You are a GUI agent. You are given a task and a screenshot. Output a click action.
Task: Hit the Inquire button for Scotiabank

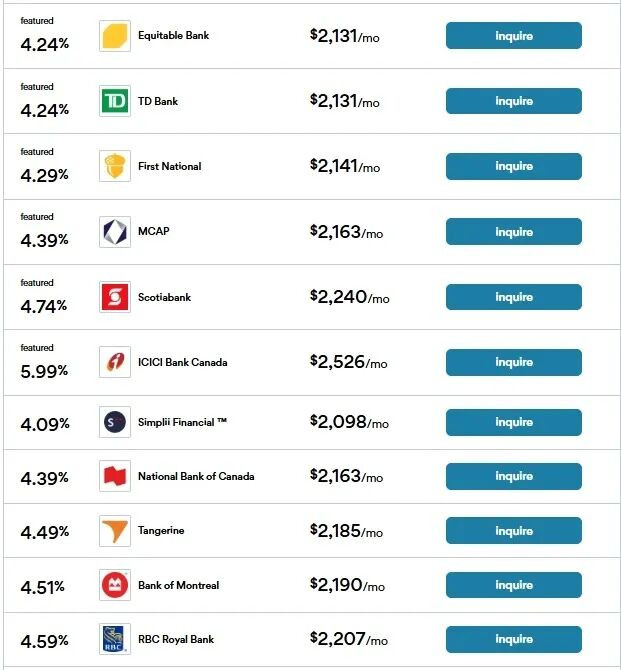[x=513, y=297]
